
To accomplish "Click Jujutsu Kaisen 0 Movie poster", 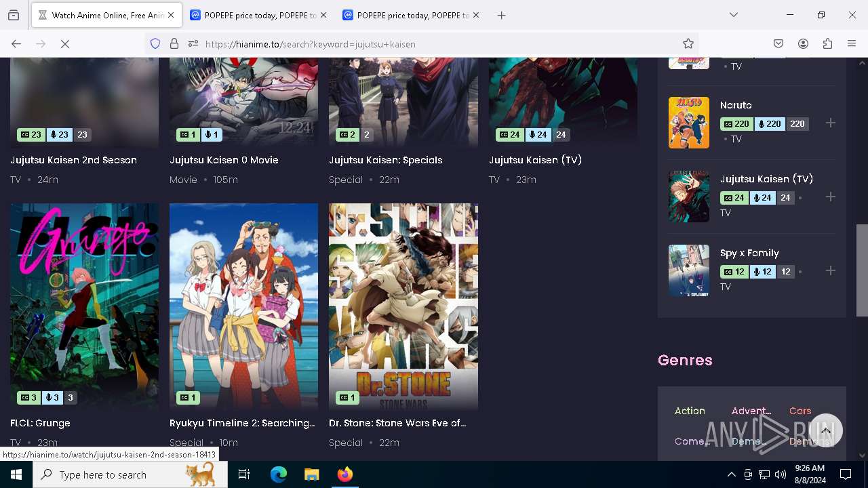I will 243,102.
